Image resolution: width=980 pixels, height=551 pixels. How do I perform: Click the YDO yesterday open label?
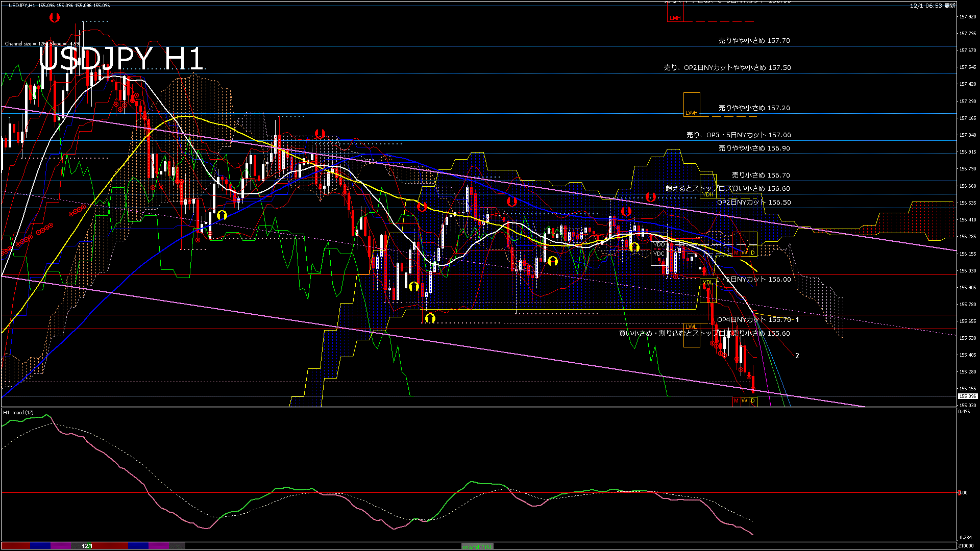tap(659, 245)
